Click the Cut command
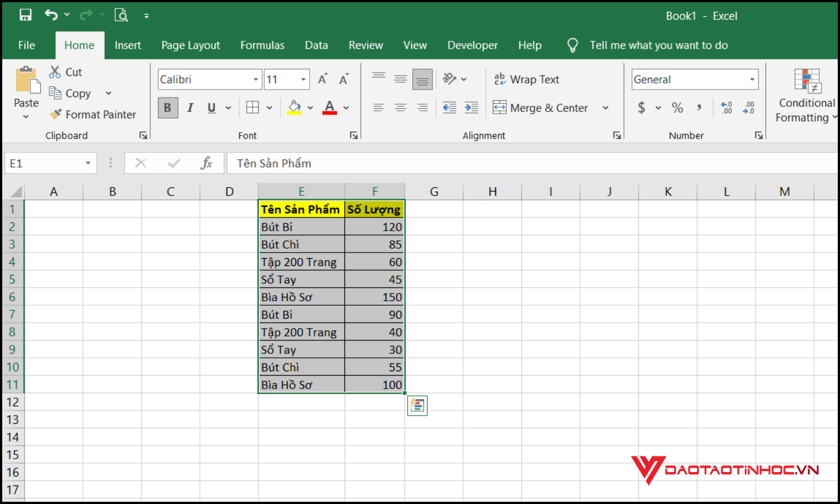The width and height of the screenshot is (840, 504). 66,72
